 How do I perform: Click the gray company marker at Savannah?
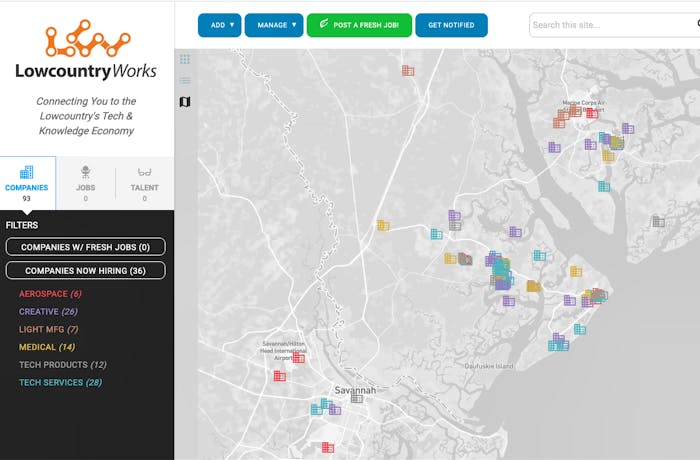coord(356,398)
